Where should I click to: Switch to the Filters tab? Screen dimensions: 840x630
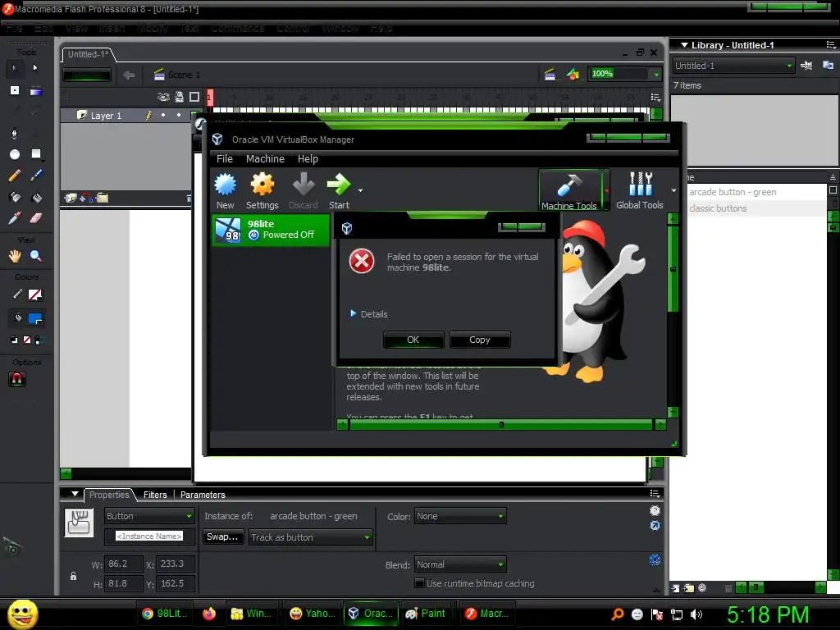pyautogui.click(x=155, y=495)
